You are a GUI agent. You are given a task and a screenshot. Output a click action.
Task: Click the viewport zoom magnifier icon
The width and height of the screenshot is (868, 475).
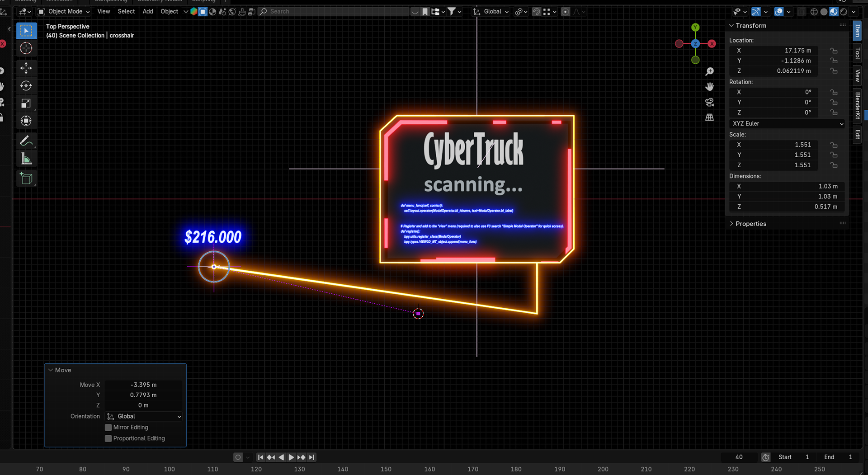point(709,71)
